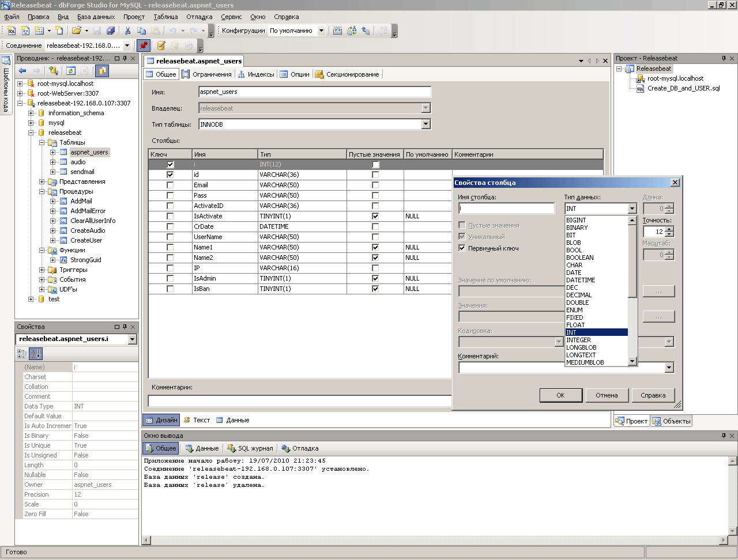Switch to the 'Индексы' tab
The width and height of the screenshot is (738, 560).
pos(256,74)
